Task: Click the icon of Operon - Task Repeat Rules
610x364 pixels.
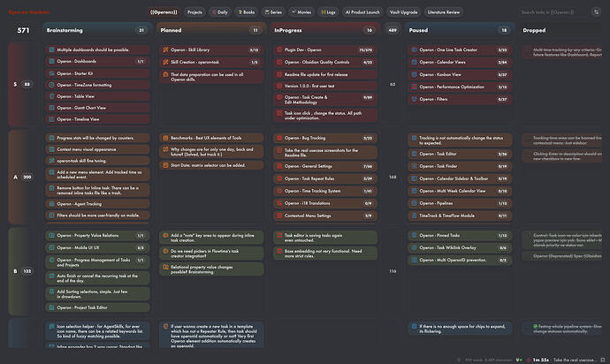Action: tap(279, 178)
